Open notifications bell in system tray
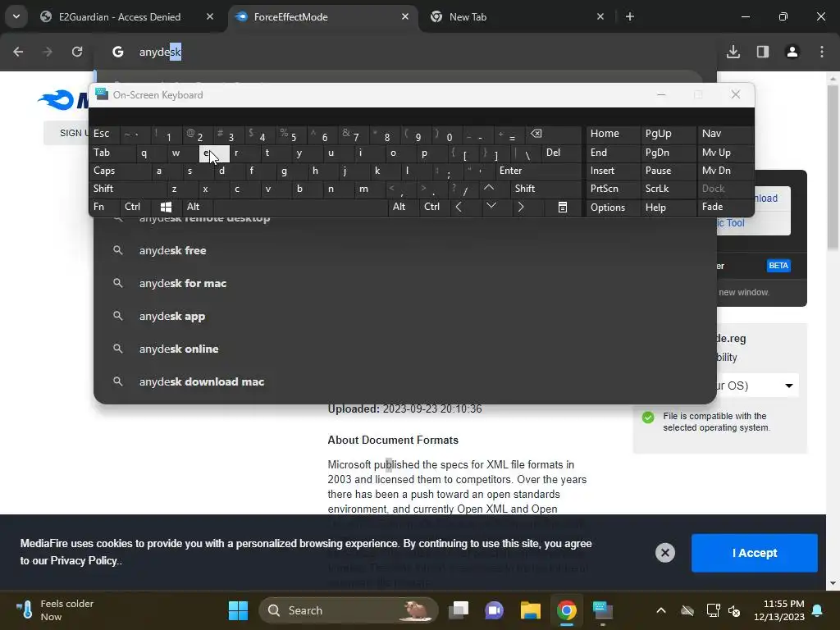Image resolution: width=840 pixels, height=630 pixels. 818,610
